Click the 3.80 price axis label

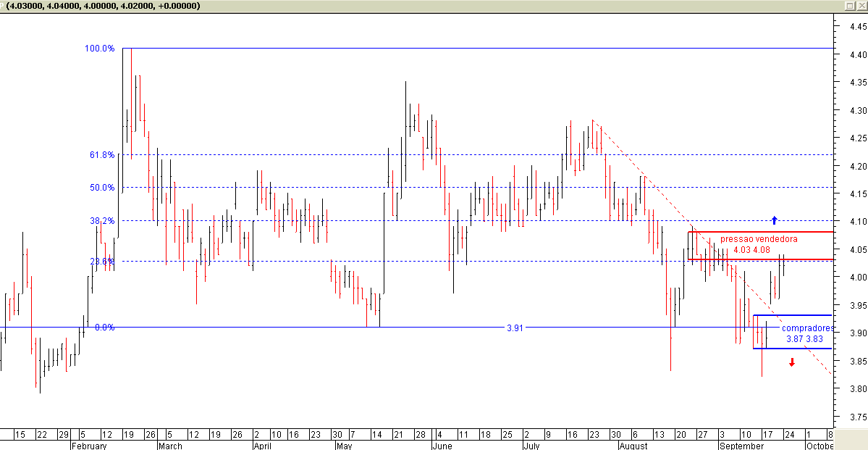coord(860,389)
